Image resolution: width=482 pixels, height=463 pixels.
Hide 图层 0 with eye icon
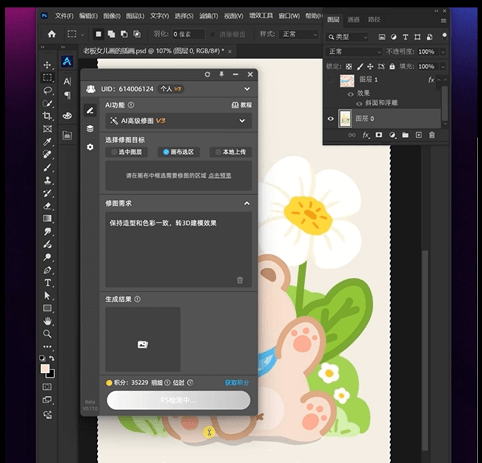(x=330, y=119)
